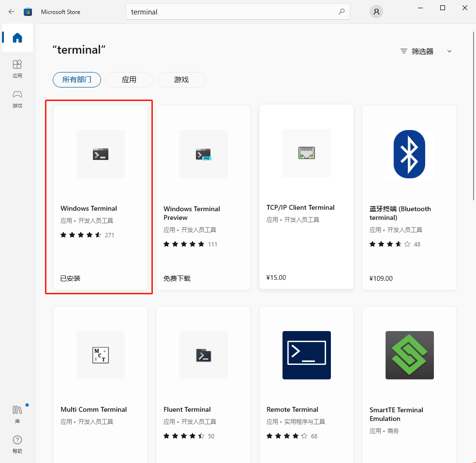Click the Terminal Preview star rating 111
This screenshot has width=476, height=463.
point(190,244)
